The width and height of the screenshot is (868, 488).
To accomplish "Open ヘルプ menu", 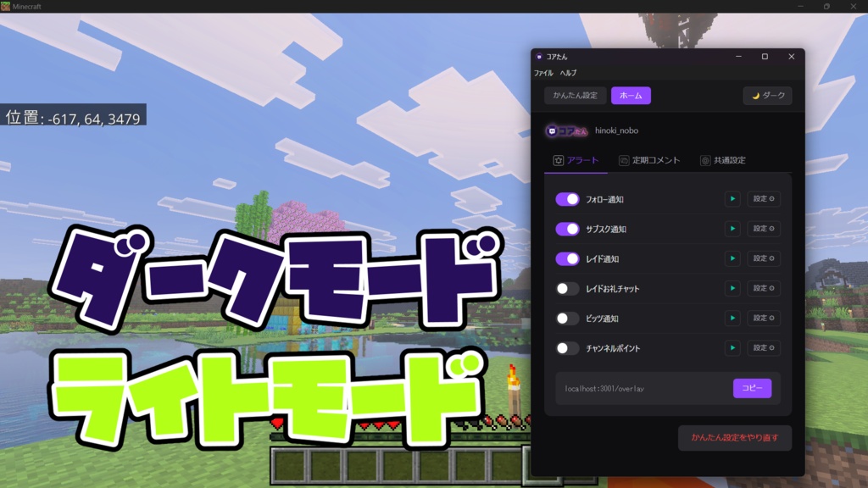I will [x=568, y=73].
